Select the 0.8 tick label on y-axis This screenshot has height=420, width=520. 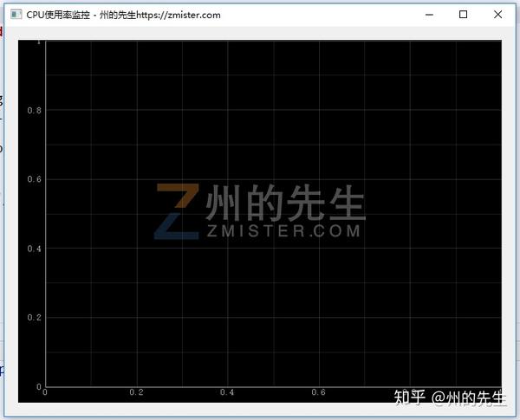click(34, 110)
